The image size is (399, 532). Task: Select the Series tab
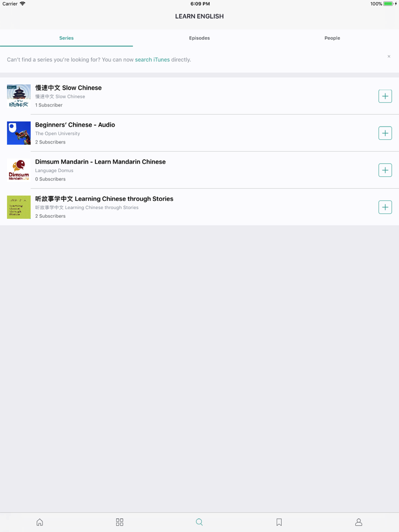pos(66,38)
